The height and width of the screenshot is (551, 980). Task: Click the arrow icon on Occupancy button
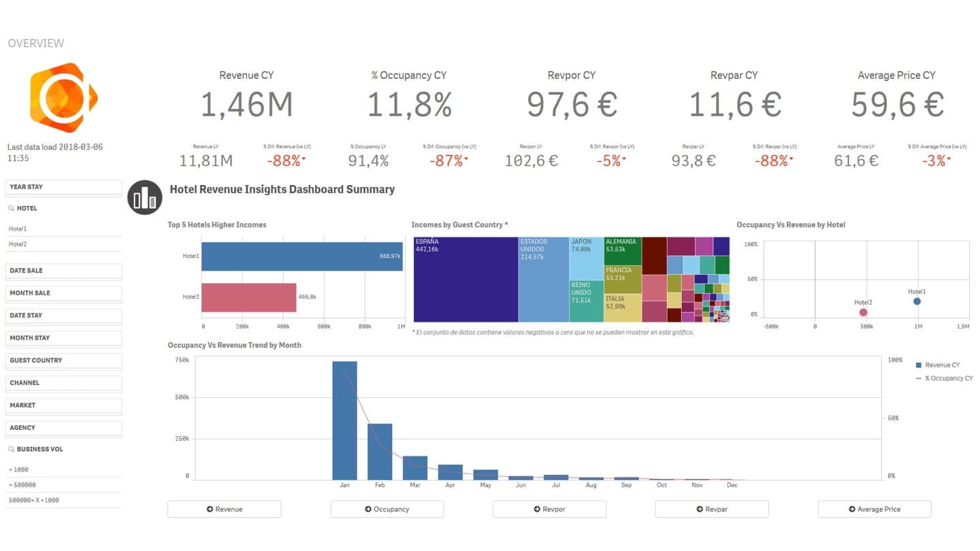point(368,509)
